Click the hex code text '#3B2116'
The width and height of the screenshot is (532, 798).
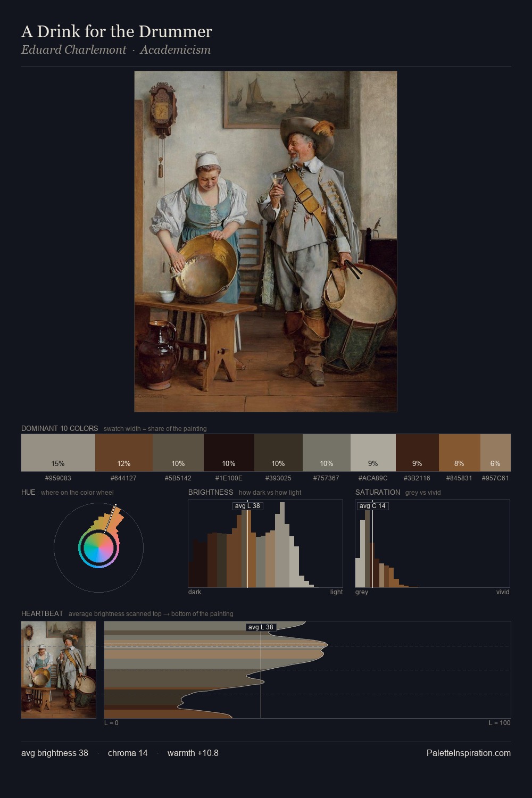tap(417, 478)
